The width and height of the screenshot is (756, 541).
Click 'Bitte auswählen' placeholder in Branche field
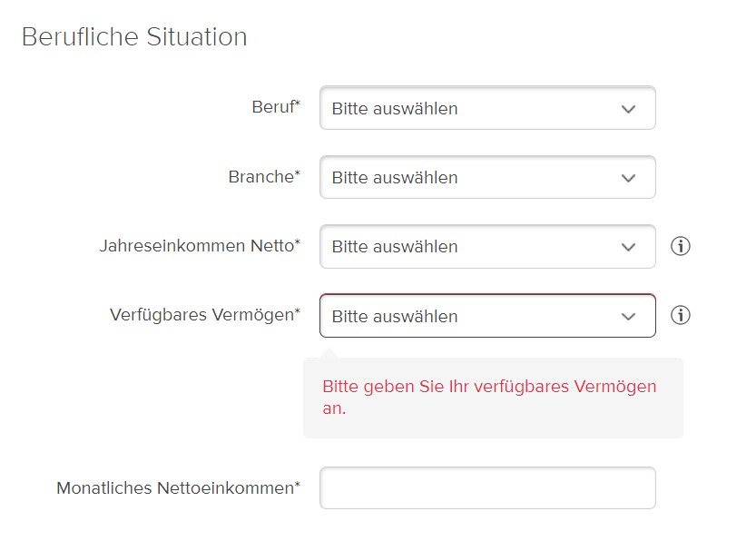pos(395,177)
